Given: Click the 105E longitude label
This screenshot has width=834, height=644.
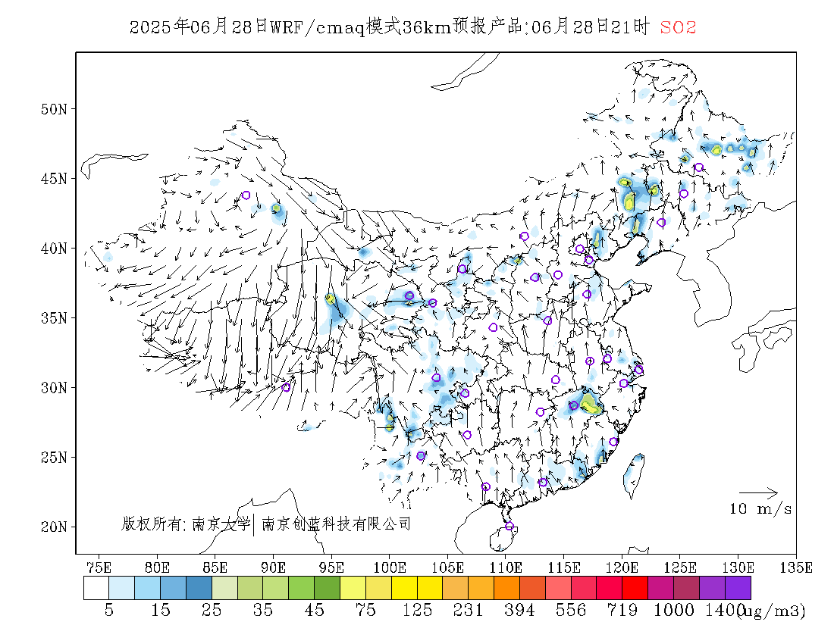Looking at the screenshot, I should click(447, 568).
